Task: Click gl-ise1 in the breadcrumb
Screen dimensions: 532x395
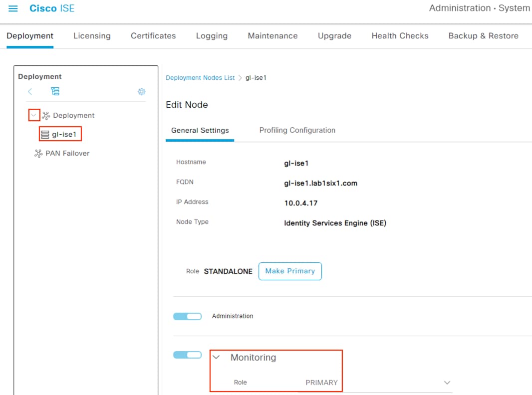Action: coord(256,78)
